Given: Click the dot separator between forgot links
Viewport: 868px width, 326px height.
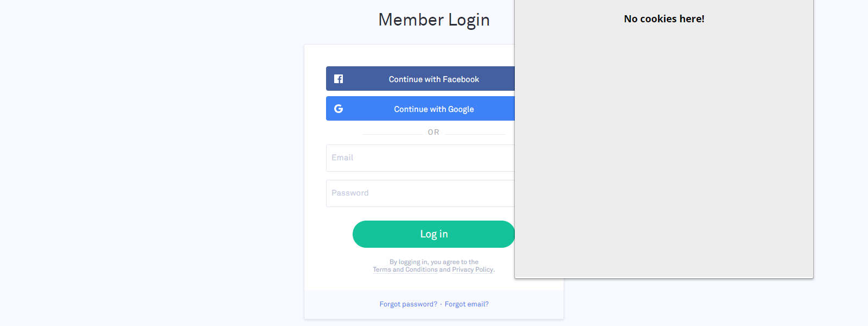Looking at the screenshot, I should pyautogui.click(x=441, y=304).
